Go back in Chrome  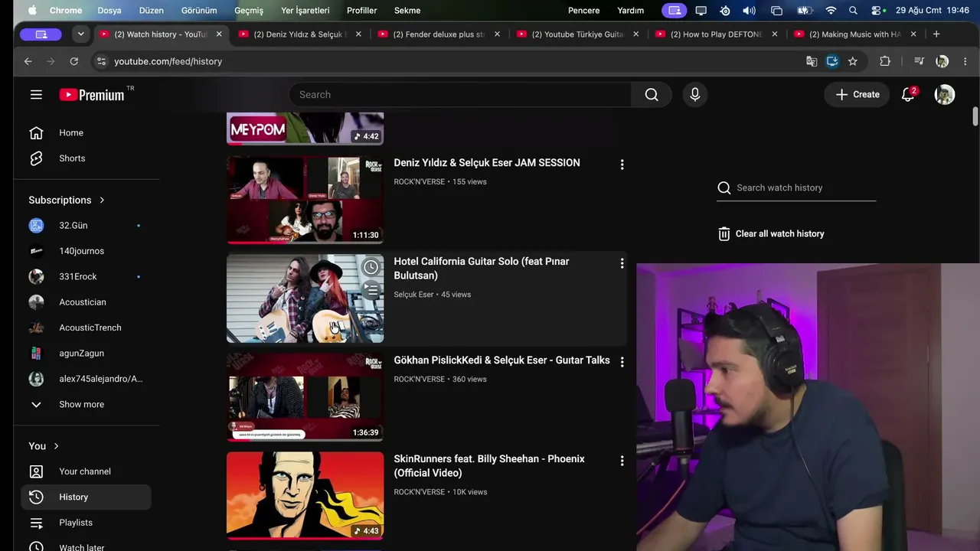tap(28, 61)
